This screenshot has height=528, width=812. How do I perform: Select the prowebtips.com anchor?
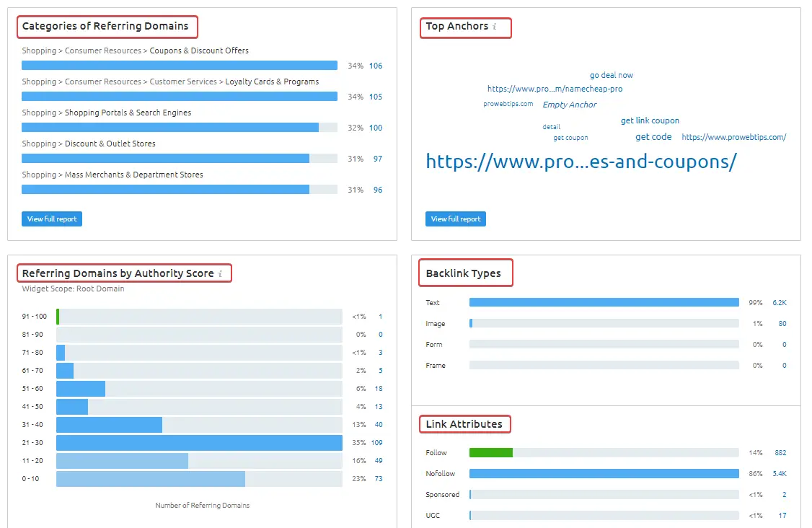pos(507,104)
